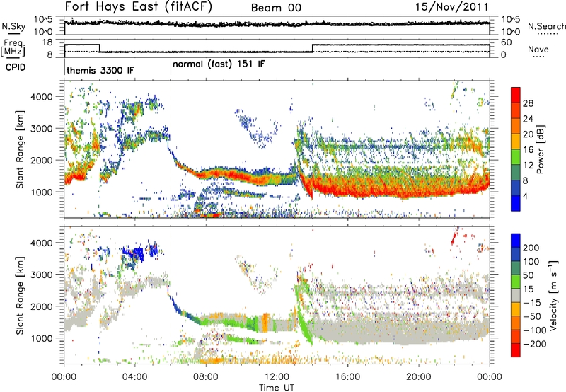Viewport: 566px width, 392px height.
Task: Click the 4000 km tick of the power panel
Action: pos(41,97)
